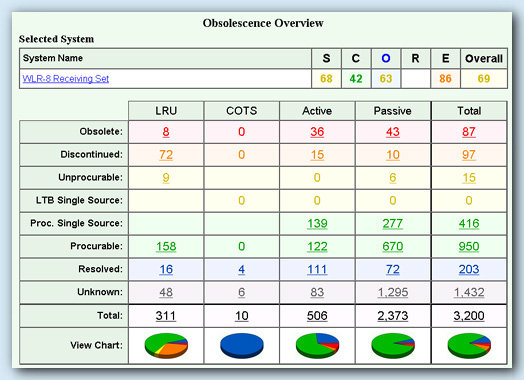
Task: View the Active pie chart
Action: 317,346
